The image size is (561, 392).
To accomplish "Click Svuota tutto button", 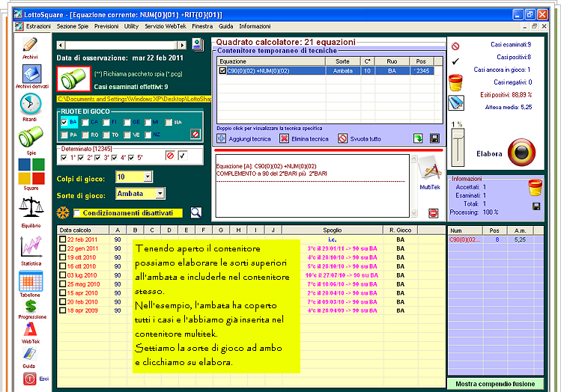I will (x=360, y=138).
